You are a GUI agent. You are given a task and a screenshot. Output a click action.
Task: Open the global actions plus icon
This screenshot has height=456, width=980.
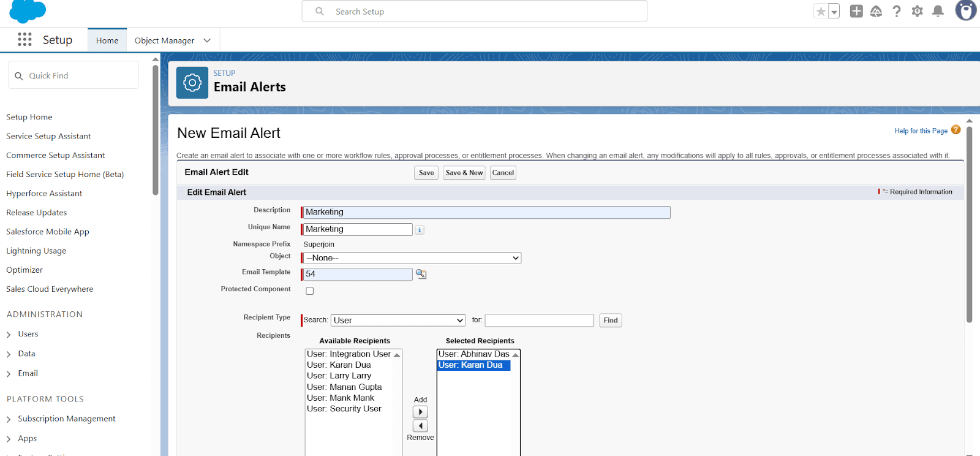(x=856, y=11)
